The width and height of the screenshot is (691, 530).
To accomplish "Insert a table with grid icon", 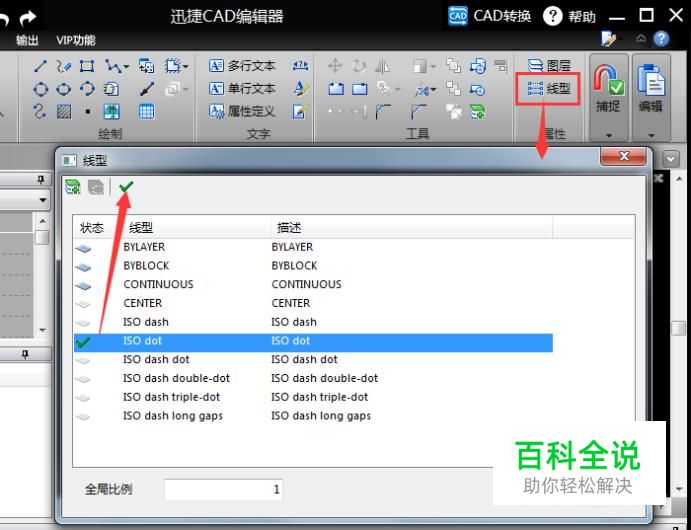I will 146,111.
